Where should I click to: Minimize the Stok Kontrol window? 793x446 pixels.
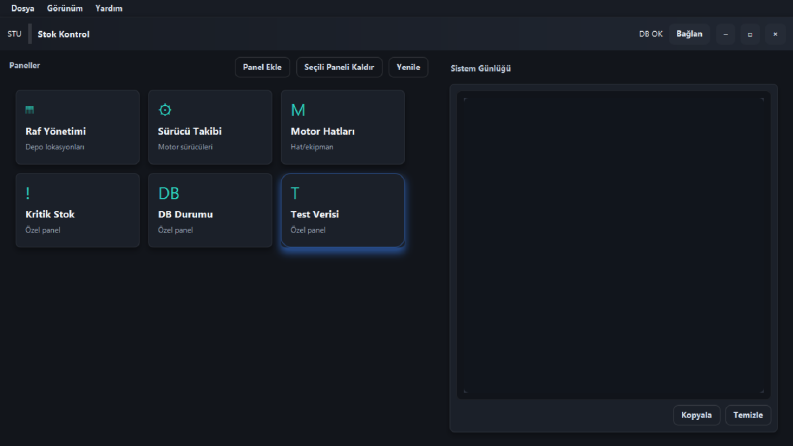pyautogui.click(x=726, y=34)
